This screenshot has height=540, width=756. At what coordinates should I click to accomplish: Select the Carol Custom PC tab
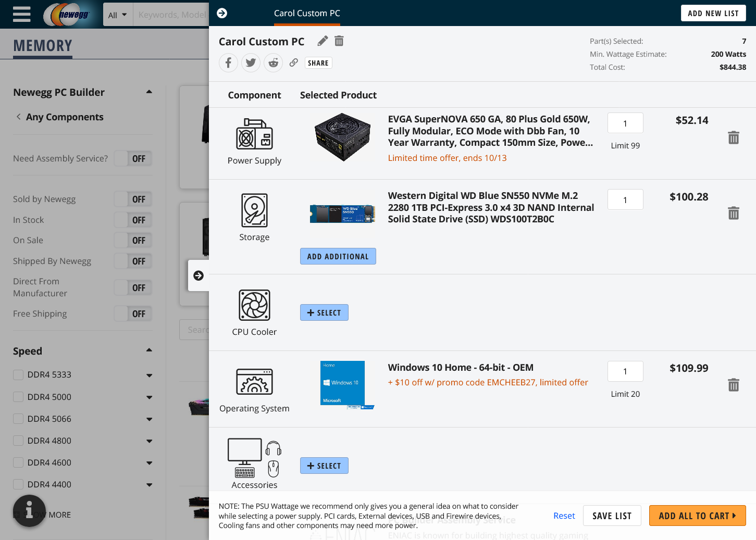pyautogui.click(x=307, y=14)
